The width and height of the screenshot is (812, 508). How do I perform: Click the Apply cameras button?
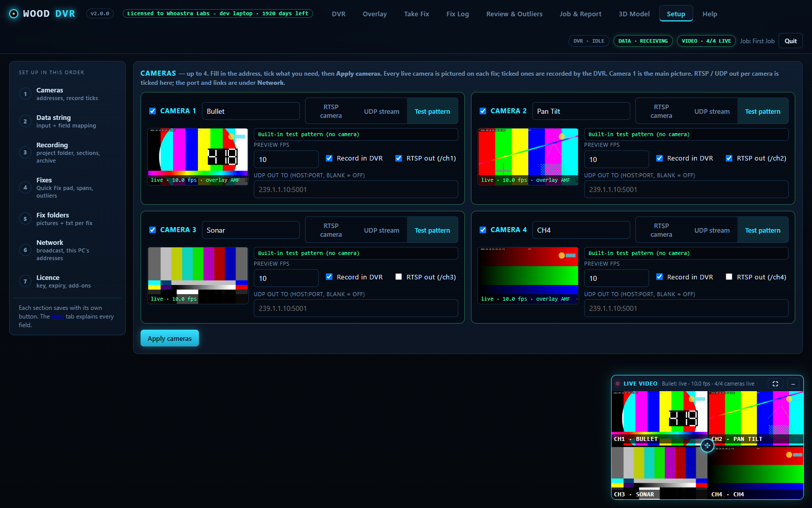(170, 338)
